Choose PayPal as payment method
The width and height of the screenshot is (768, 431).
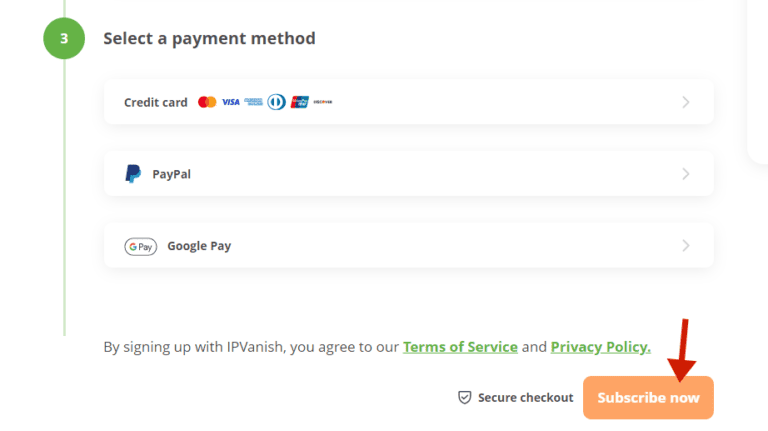172,174
